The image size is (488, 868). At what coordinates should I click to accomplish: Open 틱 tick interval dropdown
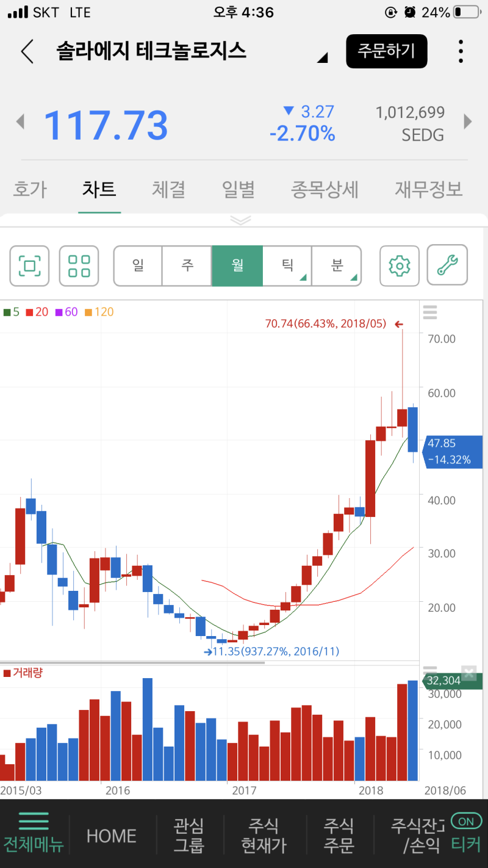pyautogui.click(x=287, y=266)
